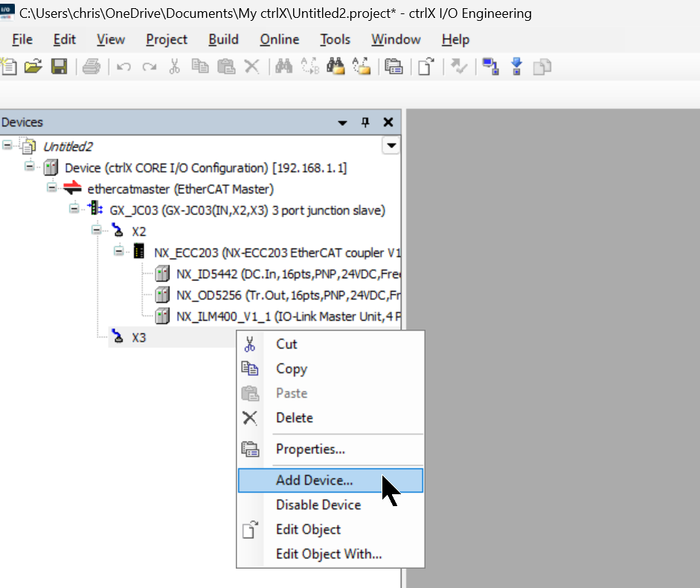Click the Redo arrow in the toolbar
This screenshot has height=588, width=700.
pos(149,67)
